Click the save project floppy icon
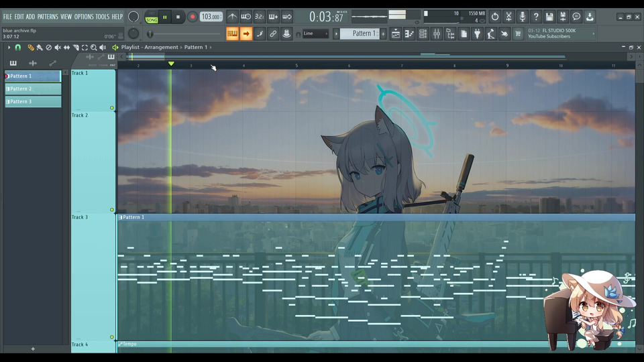This screenshot has width=644, height=362. click(x=549, y=17)
